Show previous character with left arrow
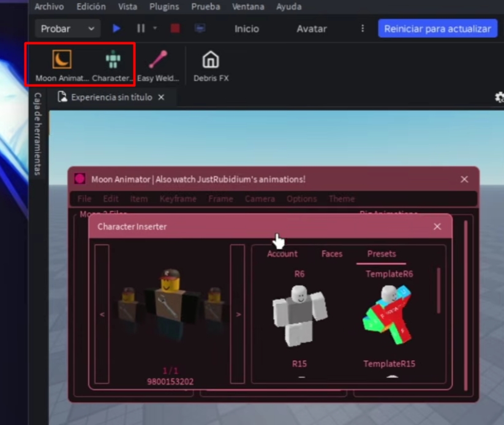The image size is (504, 425). (x=102, y=314)
